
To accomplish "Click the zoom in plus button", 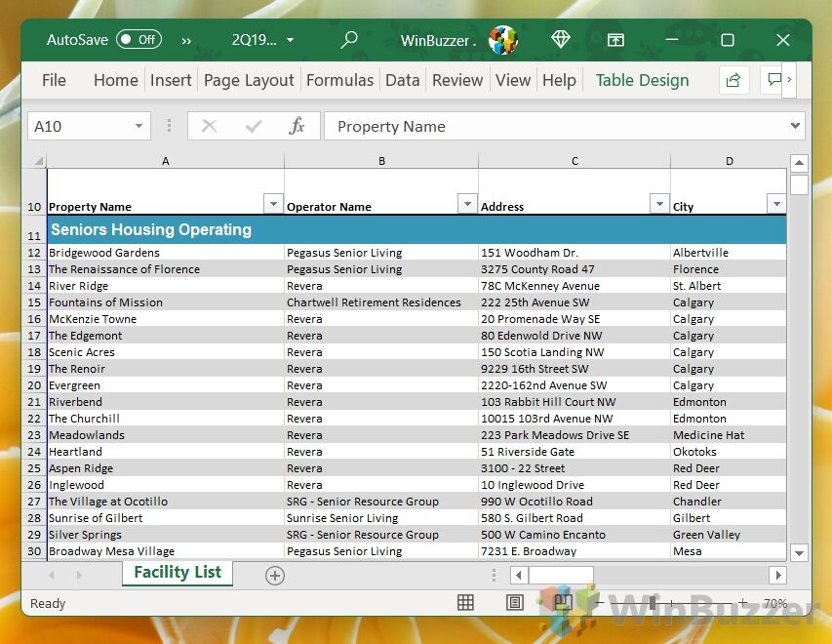I will coord(743,602).
